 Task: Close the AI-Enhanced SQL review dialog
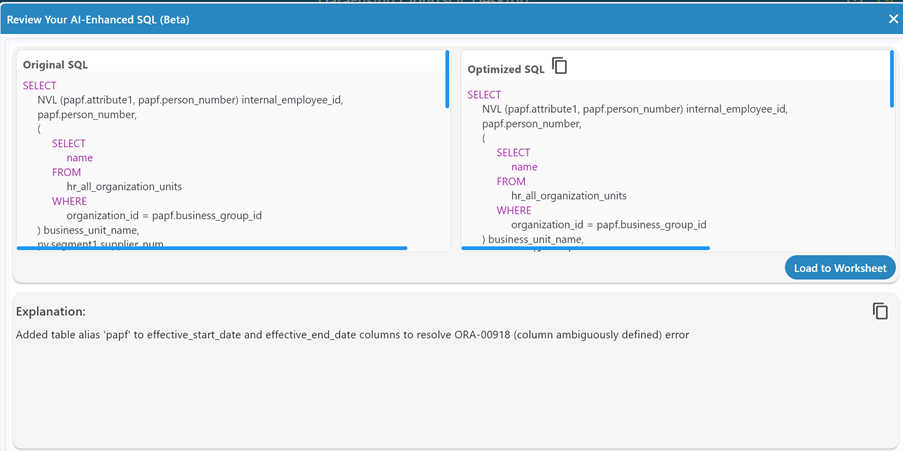coord(893,19)
